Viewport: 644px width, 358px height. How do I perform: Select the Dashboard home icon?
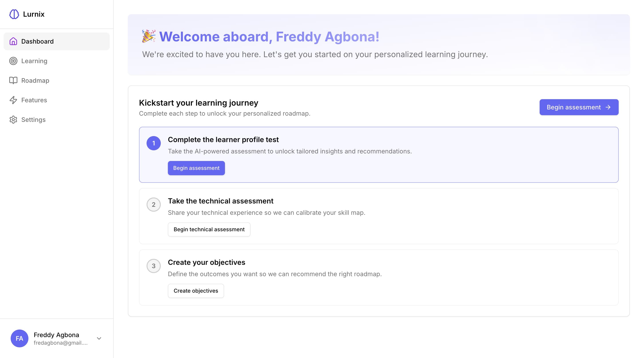tap(13, 41)
